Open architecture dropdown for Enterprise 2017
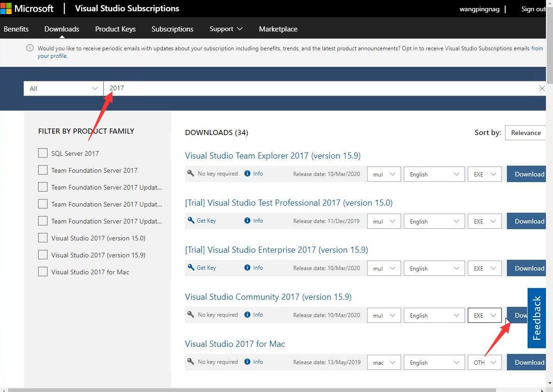Image resolution: width=553 pixels, height=392 pixels. [x=384, y=268]
